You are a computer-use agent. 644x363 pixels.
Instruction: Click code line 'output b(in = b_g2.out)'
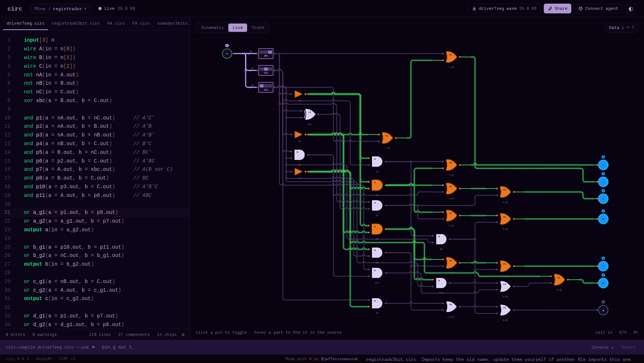click(59, 264)
